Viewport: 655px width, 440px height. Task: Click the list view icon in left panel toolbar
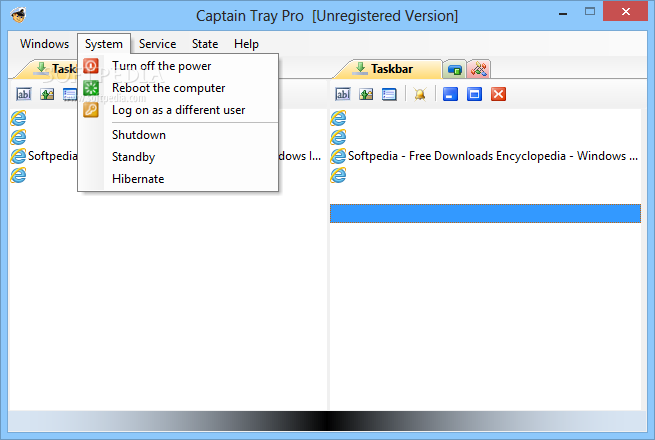click(70, 94)
